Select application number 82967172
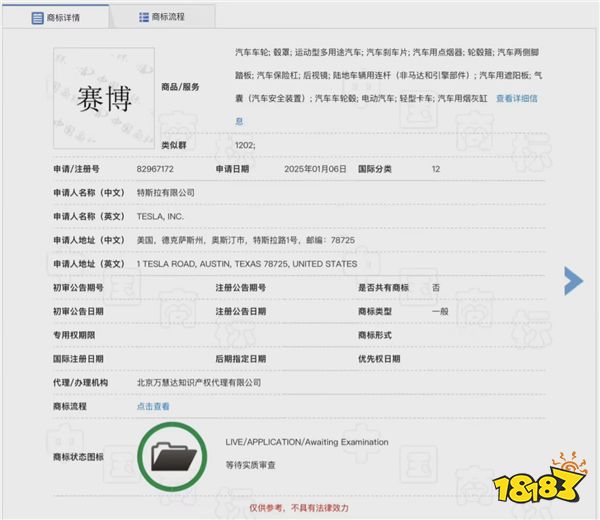 point(155,169)
